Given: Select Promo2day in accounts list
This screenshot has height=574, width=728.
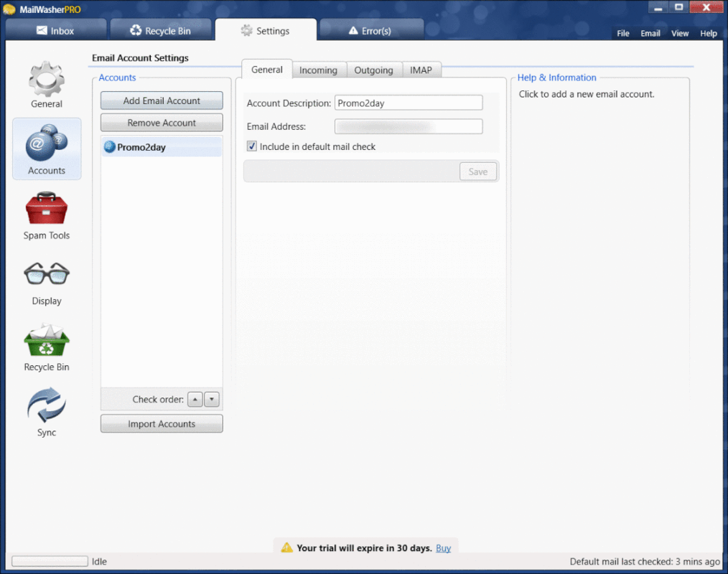Looking at the screenshot, I should (162, 147).
